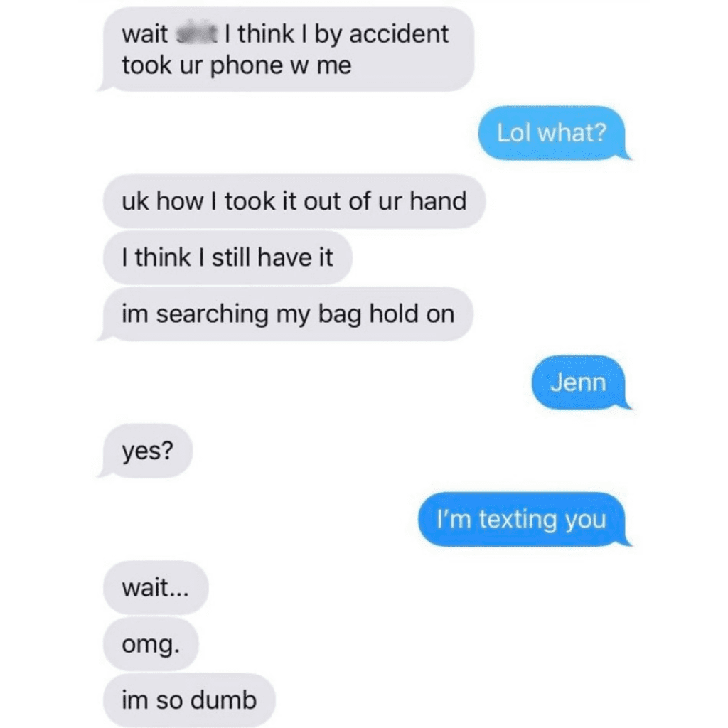Click the word 'searching' in gray bubble
The image size is (728, 728).
(212, 314)
